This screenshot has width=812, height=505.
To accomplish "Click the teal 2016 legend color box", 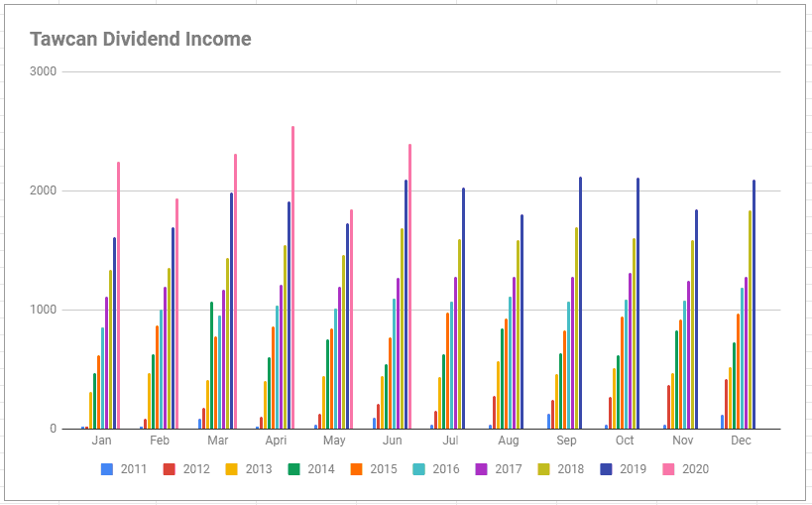I will pyautogui.click(x=419, y=469).
